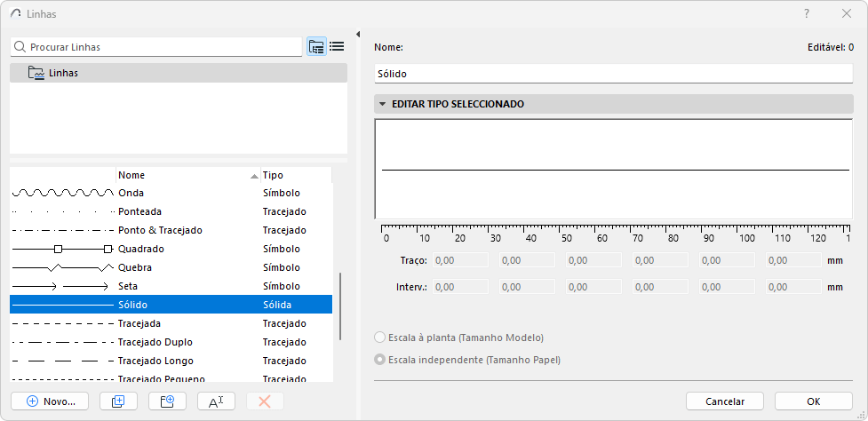Click the duplicate line type icon

click(x=118, y=401)
